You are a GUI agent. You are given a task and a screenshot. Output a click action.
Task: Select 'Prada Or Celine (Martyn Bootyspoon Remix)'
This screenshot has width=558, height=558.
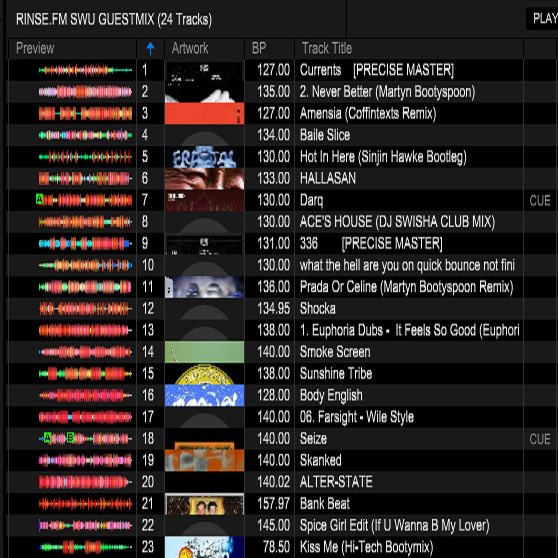pyautogui.click(x=406, y=287)
